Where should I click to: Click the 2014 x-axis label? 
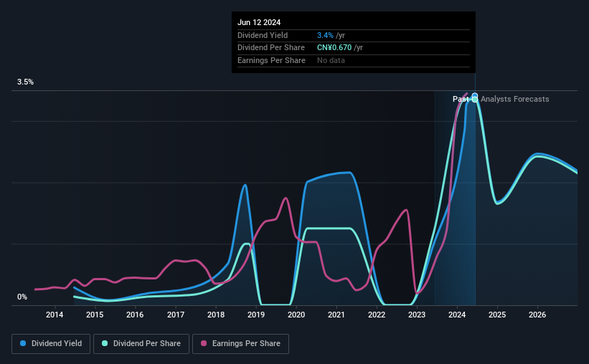[55, 315]
